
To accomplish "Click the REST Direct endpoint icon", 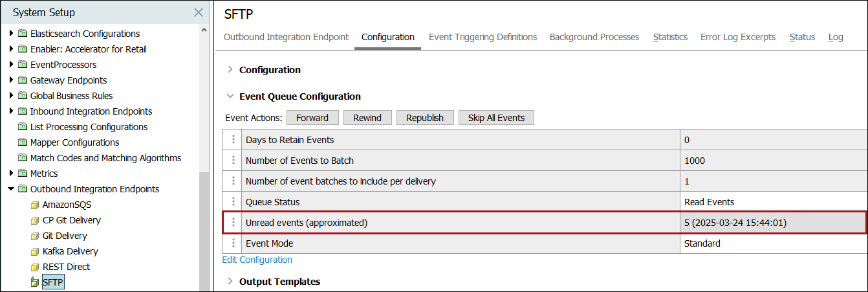I will (35, 267).
